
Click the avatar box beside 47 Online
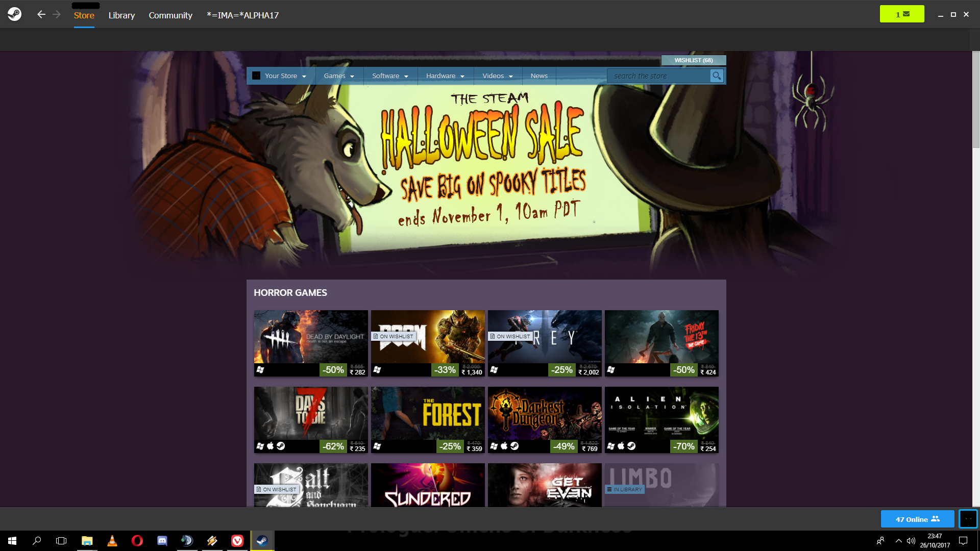[x=968, y=519]
